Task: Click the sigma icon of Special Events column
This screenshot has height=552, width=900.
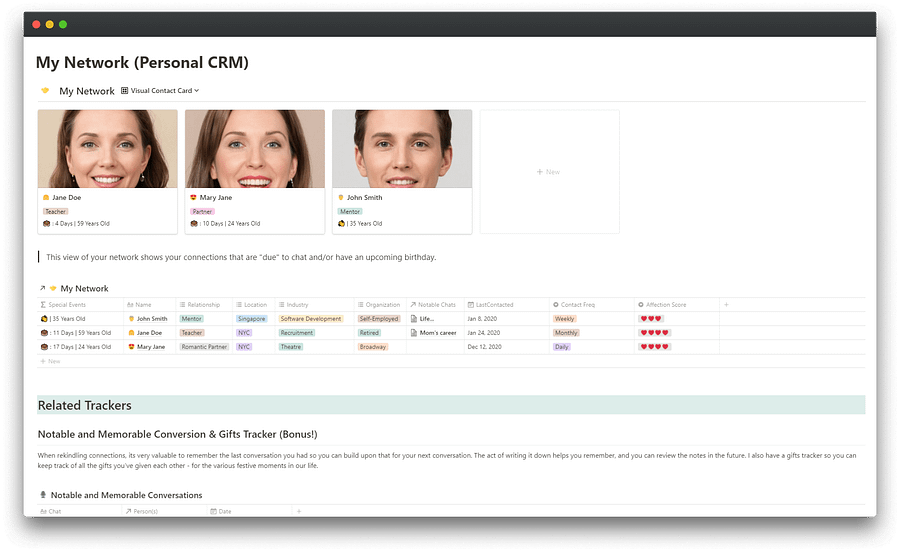Action: pyautogui.click(x=43, y=305)
